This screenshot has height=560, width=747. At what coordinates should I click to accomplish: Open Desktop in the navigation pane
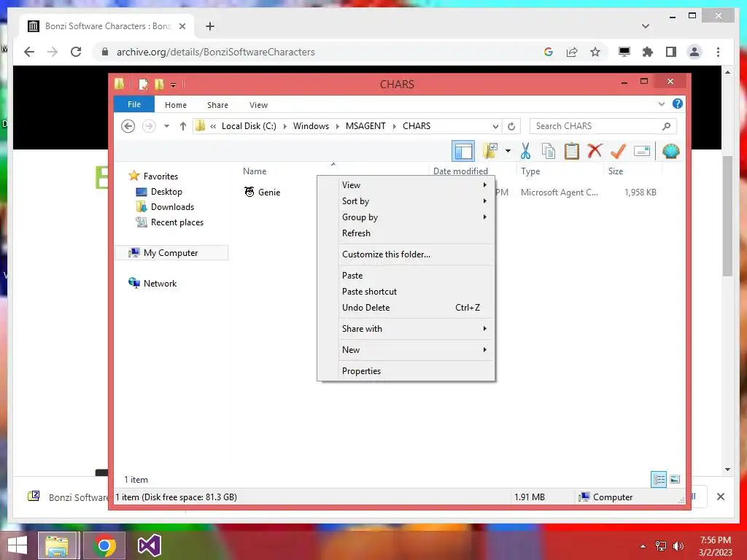pyautogui.click(x=166, y=192)
